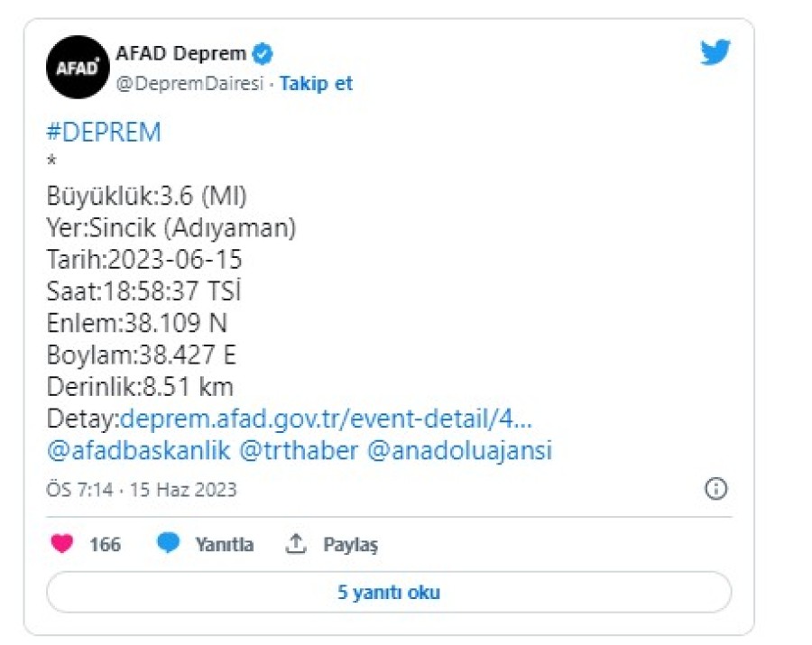Click the 166 likes count
The image size is (812, 645).
coord(105,545)
